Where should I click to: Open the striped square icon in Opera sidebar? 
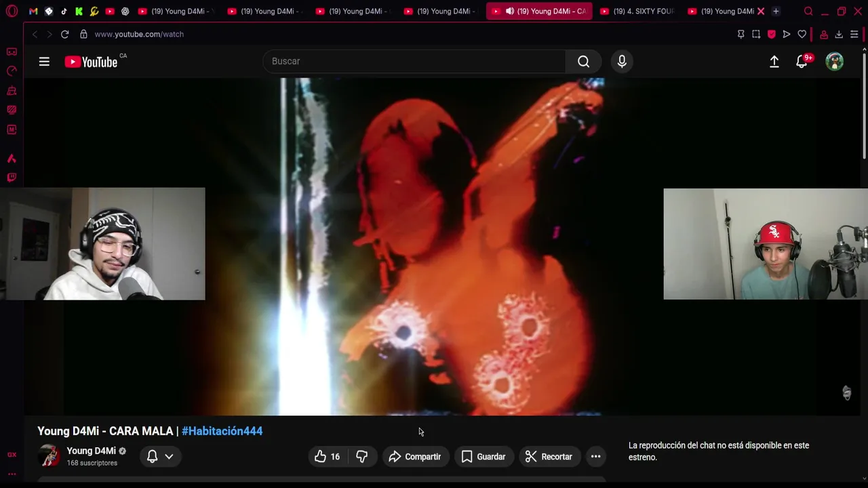(12, 110)
